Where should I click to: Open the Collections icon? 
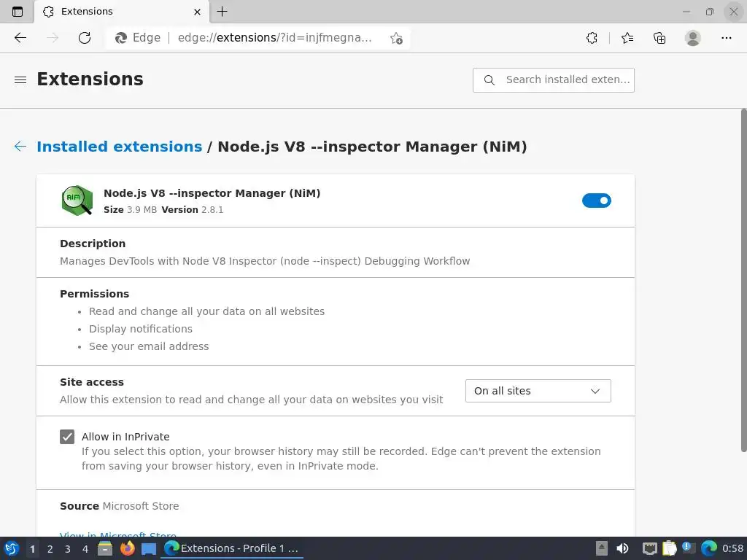coord(659,38)
